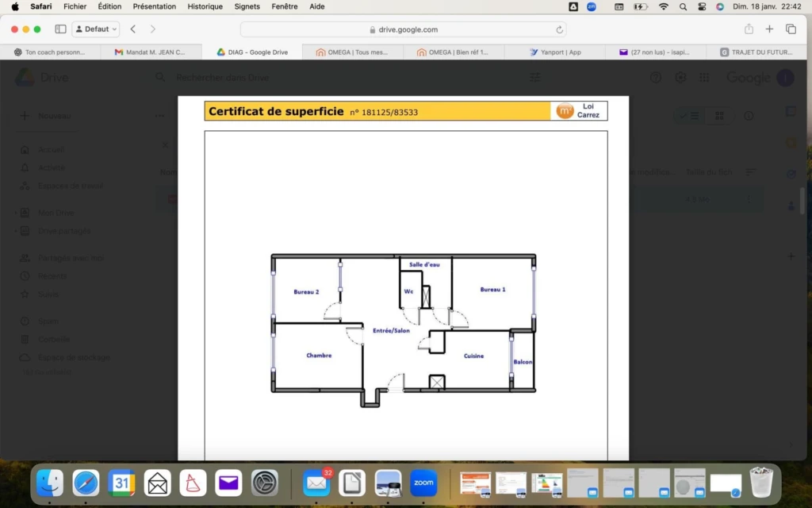Click the Nouveau button in Drive

[x=47, y=116]
